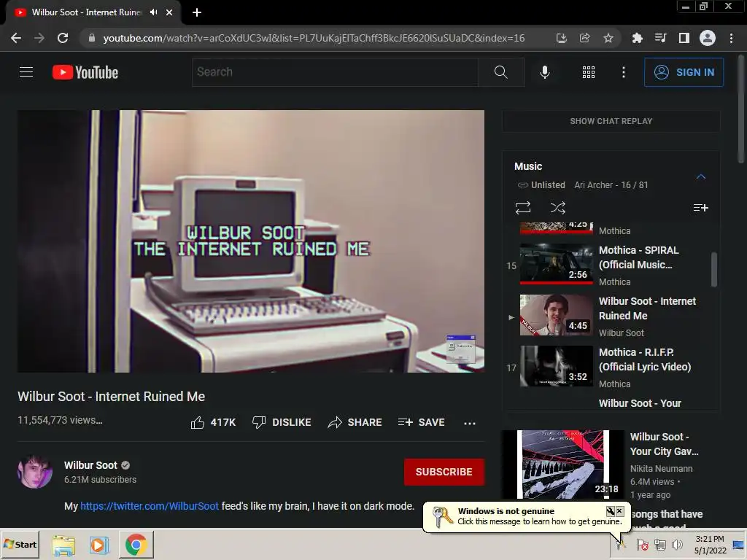Select the Wilbur Soot - Internet Ruined Me tab

tap(86, 12)
